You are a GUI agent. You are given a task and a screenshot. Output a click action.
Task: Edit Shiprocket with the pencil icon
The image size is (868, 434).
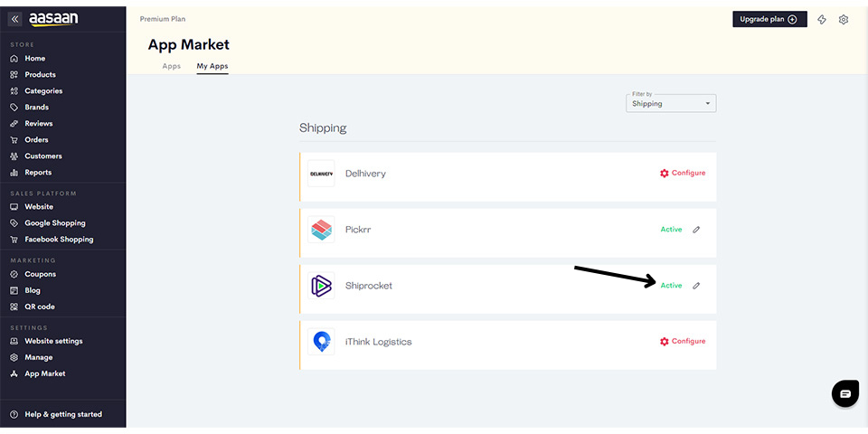(696, 286)
